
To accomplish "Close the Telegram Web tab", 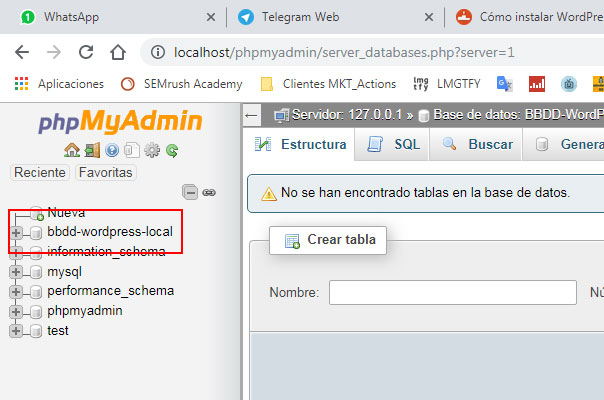I will coord(429,17).
